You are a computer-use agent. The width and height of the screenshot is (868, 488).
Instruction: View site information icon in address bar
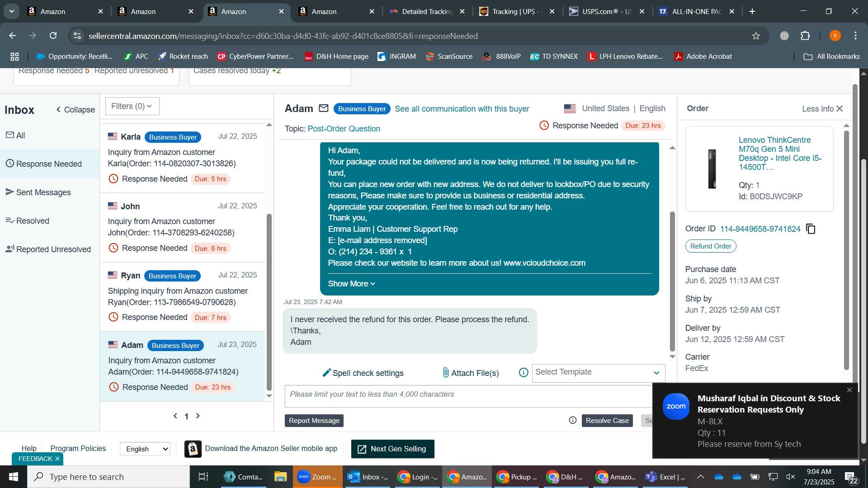(78, 36)
